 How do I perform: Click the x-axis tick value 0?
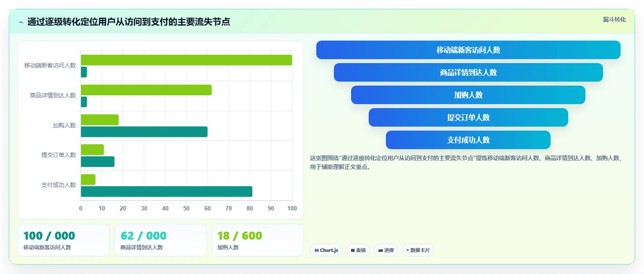click(81, 208)
